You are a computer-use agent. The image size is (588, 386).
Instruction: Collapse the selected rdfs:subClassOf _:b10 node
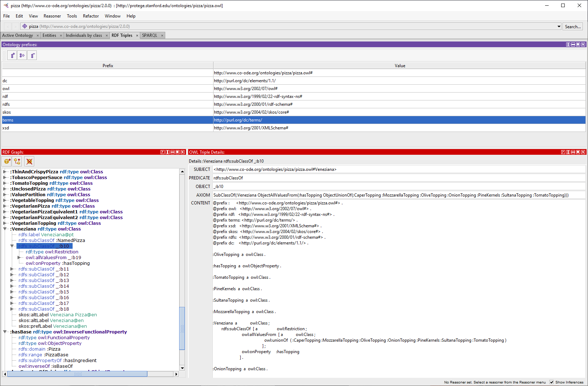coord(12,246)
